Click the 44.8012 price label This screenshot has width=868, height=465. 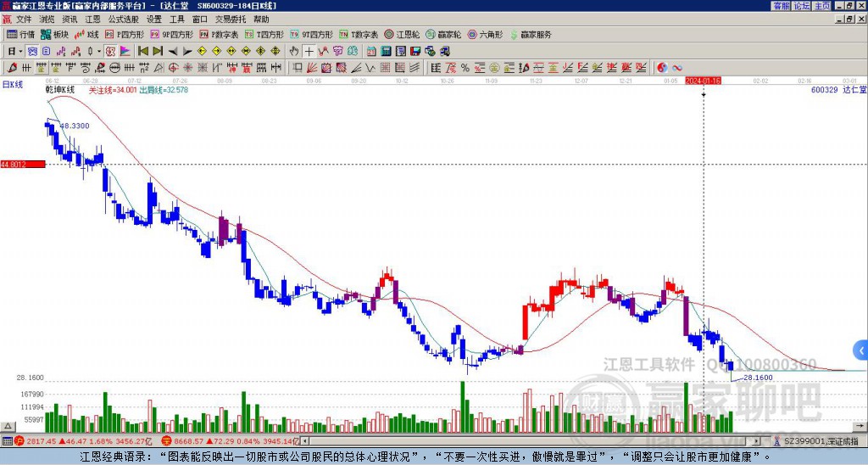point(23,165)
